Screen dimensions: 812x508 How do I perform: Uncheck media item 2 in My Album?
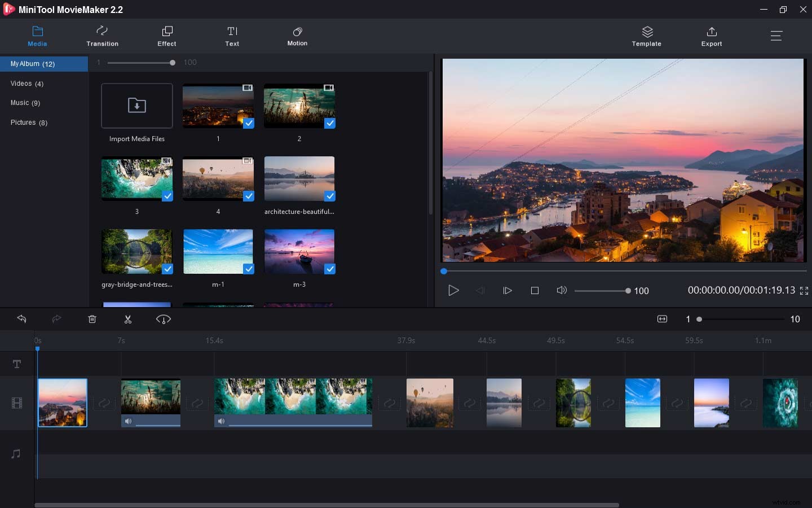[x=330, y=124]
